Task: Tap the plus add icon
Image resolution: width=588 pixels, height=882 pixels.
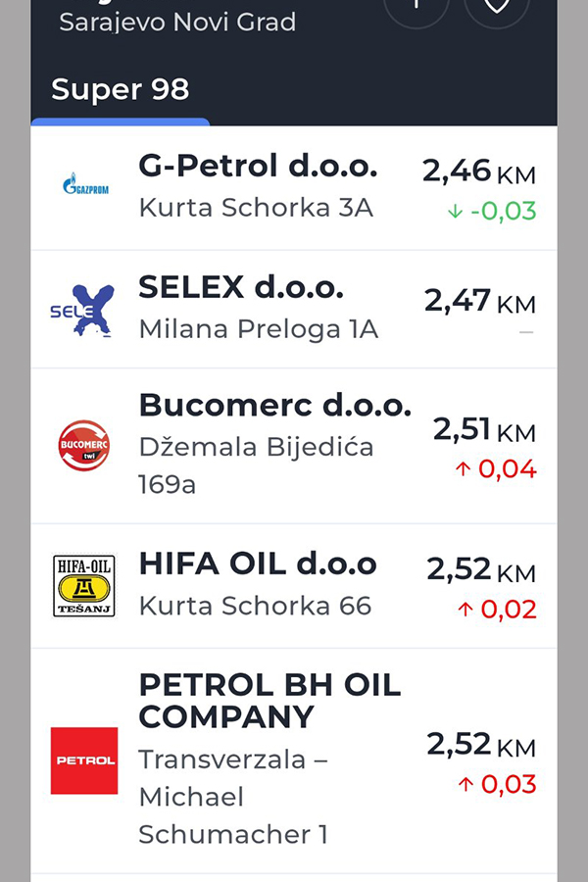Action: [x=416, y=5]
